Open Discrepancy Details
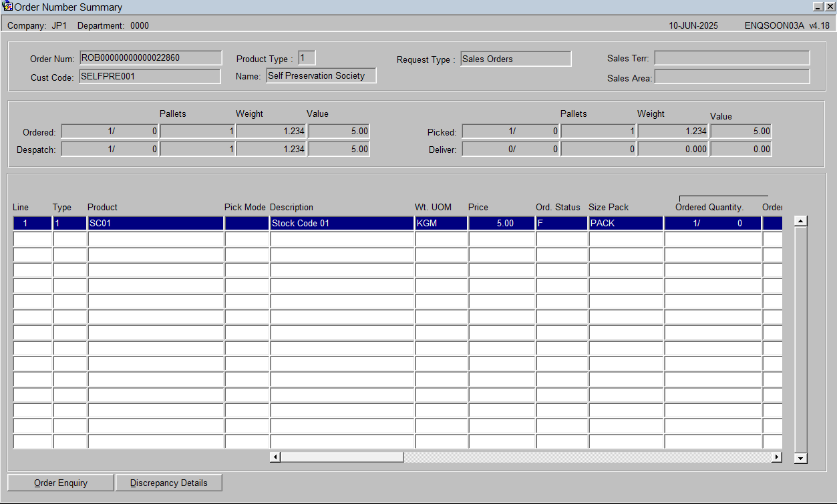Screen dimensions: 837x504 click(169, 483)
